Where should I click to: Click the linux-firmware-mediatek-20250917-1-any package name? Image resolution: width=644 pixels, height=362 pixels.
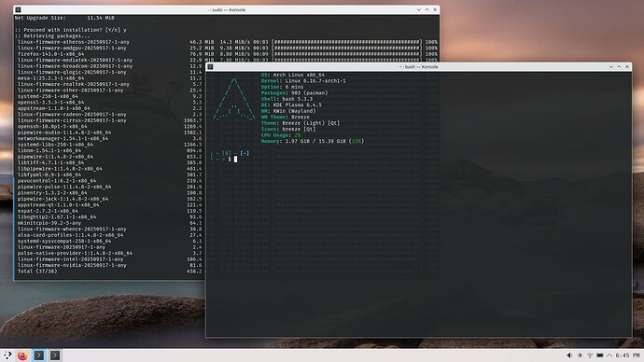pyautogui.click(x=76, y=60)
